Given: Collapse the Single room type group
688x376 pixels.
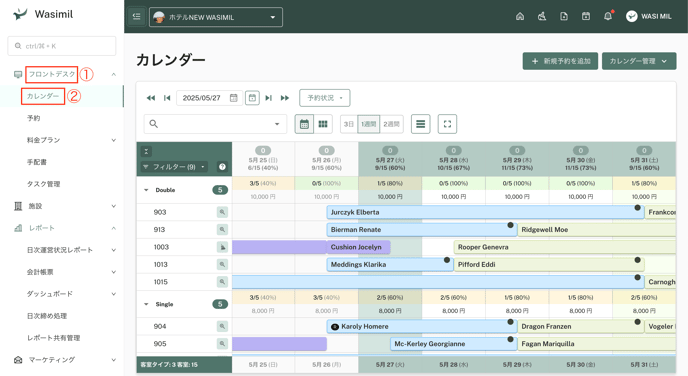Looking at the screenshot, I should pos(146,304).
